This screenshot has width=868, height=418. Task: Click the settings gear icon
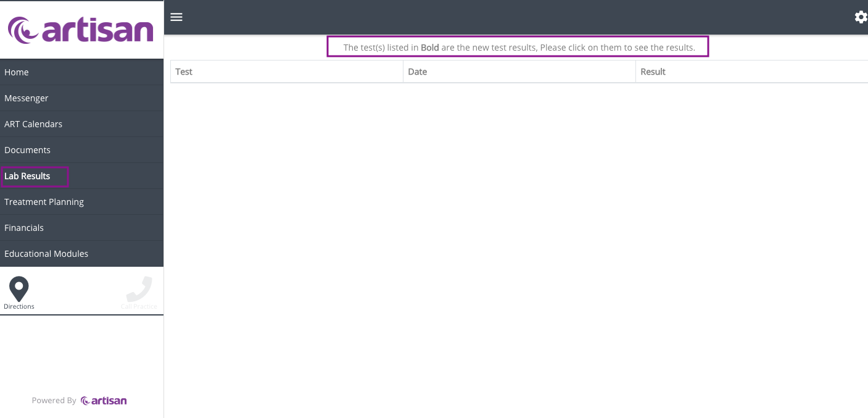point(861,17)
